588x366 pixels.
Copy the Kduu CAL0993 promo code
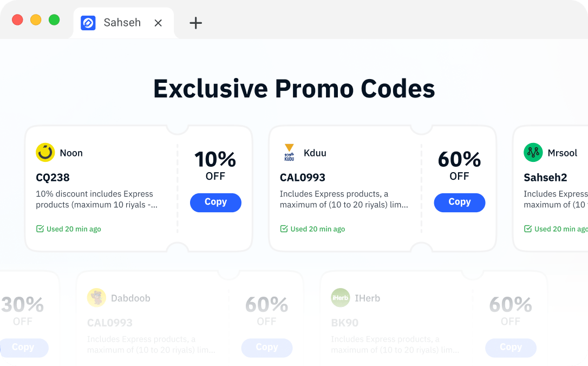coord(460,202)
